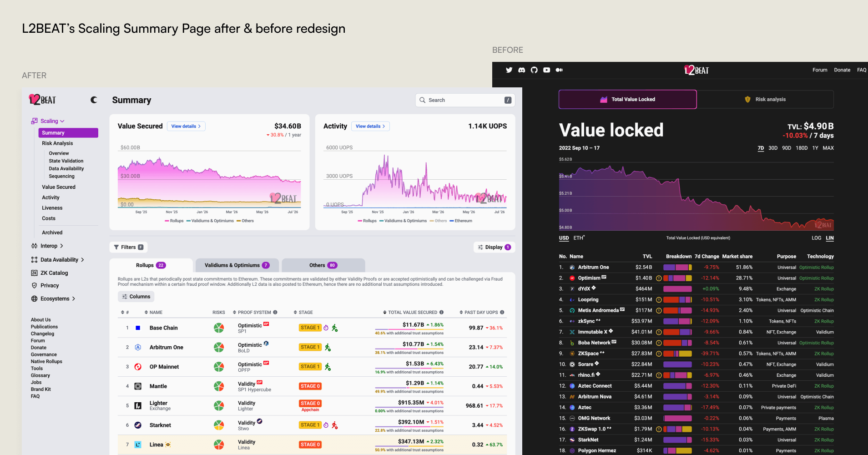Toggle Ethereum legend in the Activity chart
Image resolution: width=868 pixels, height=455 pixels.
click(x=461, y=221)
